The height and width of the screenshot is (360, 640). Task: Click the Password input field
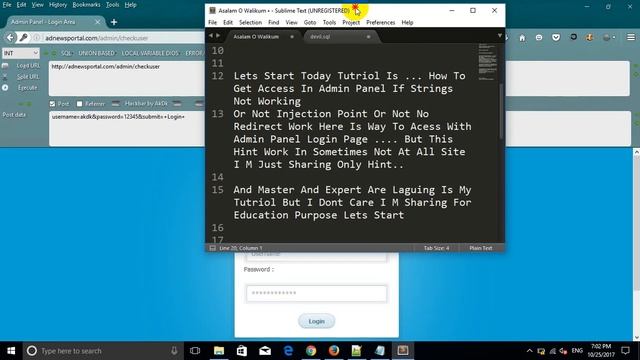[316, 293]
